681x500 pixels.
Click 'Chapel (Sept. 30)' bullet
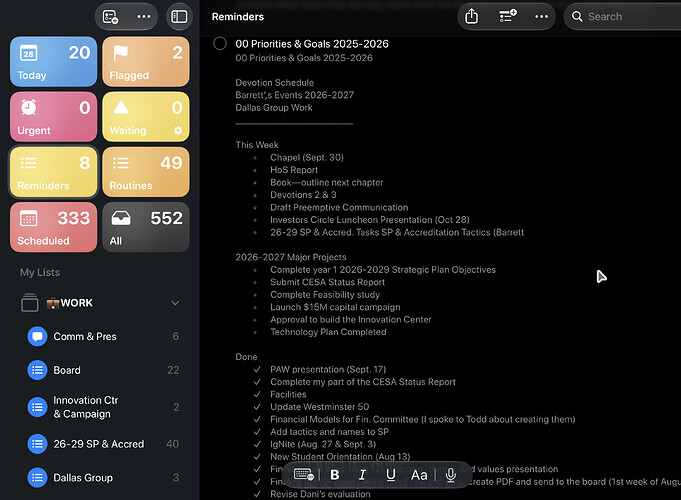tap(307, 157)
